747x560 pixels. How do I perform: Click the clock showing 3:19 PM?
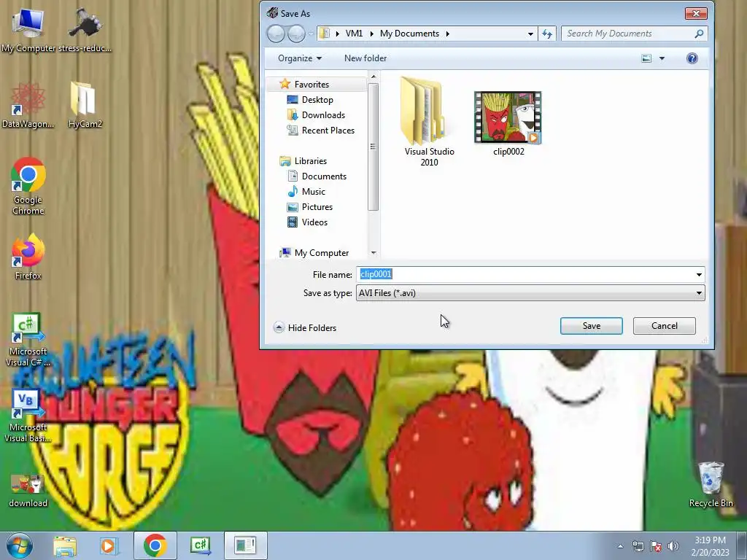(x=710, y=545)
